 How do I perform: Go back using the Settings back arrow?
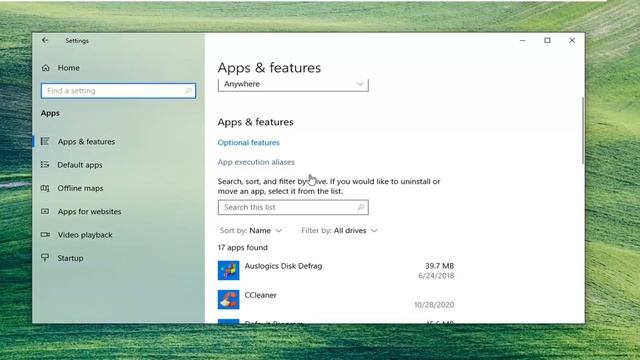44,40
